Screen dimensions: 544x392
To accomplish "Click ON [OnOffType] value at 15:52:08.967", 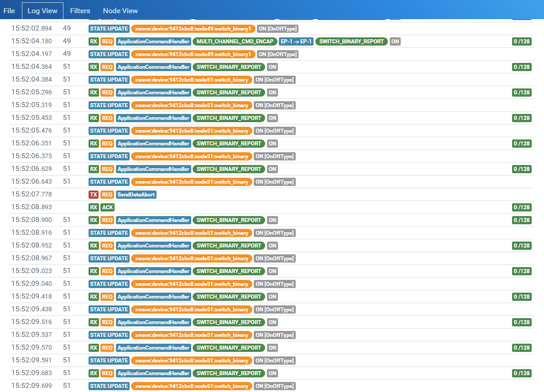I will coord(275,258).
